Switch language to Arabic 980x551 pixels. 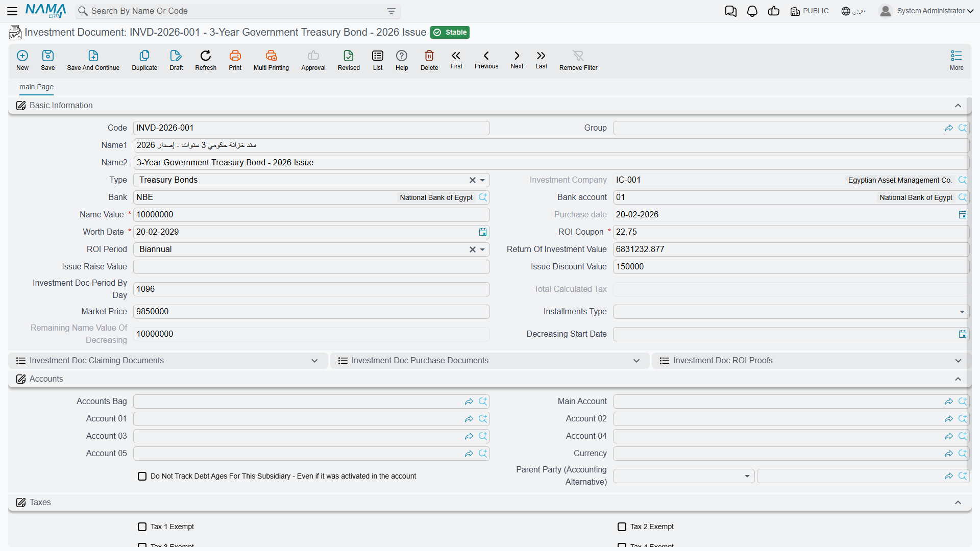click(x=853, y=11)
